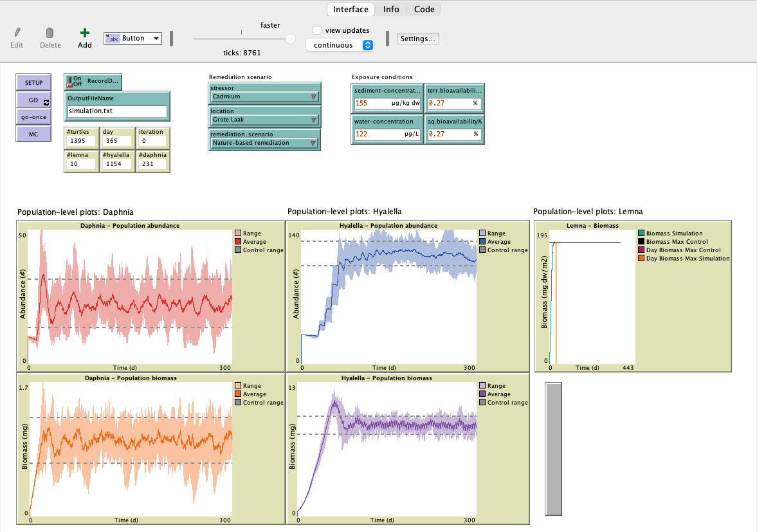757x532 pixels.
Task: Toggle the RecordData On/Off switch
Action: click(x=69, y=81)
